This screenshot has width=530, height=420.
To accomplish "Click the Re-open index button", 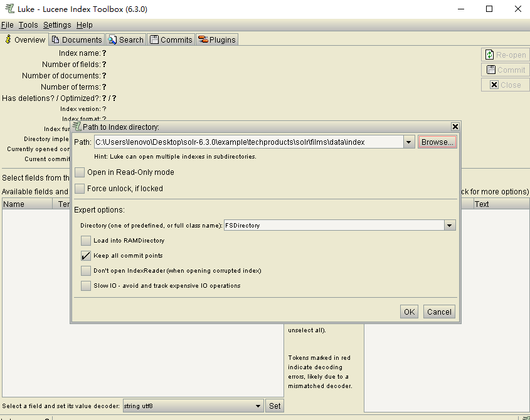I will point(506,55).
